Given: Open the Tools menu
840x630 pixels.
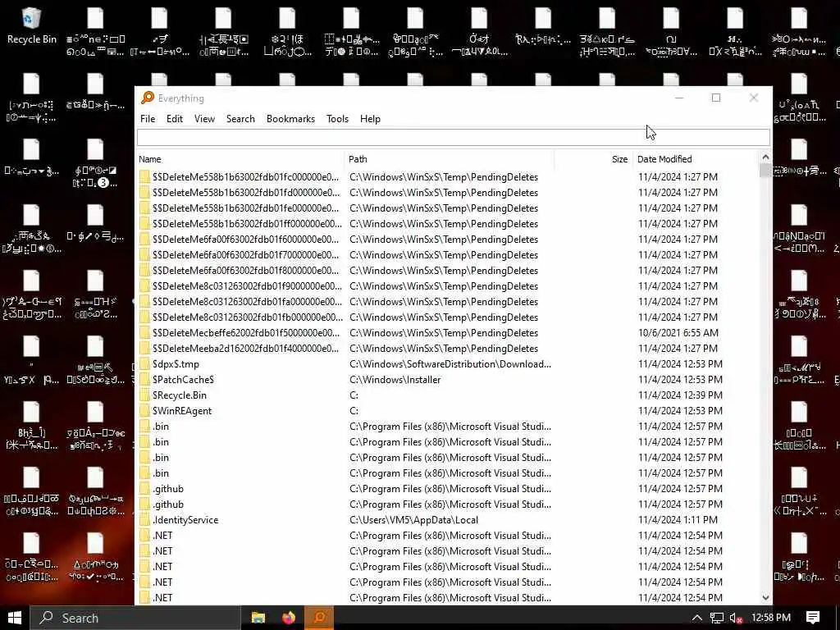Looking at the screenshot, I should pos(337,119).
